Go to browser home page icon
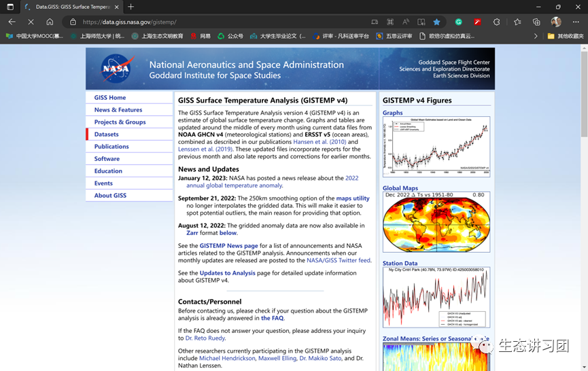Screen dimensions: 588x371 (x=50, y=22)
